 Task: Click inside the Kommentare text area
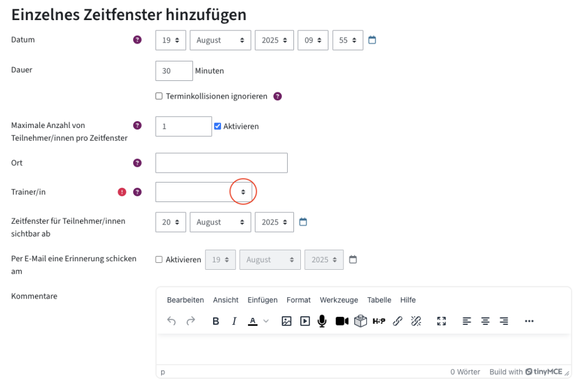point(363,350)
